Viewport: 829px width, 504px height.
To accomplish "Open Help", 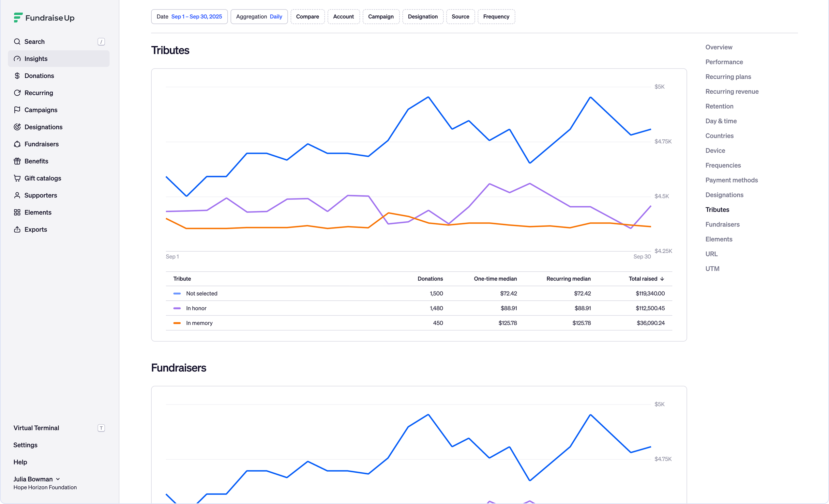I will click(20, 462).
